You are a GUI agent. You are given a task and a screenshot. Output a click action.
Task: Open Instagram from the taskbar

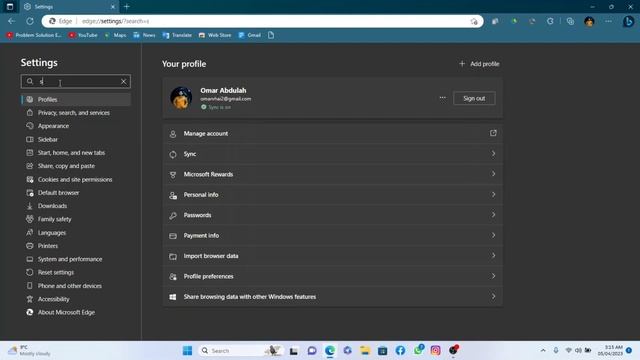tap(436, 351)
